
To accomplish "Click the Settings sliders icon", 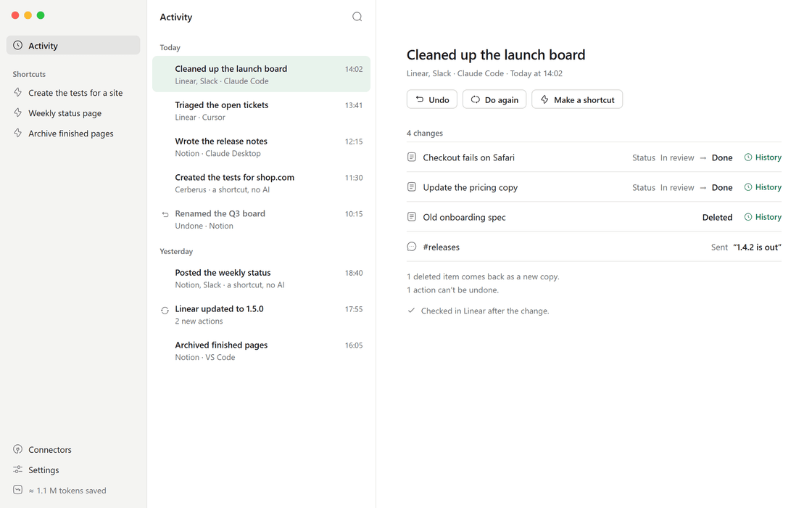I will pyautogui.click(x=17, y=469).
